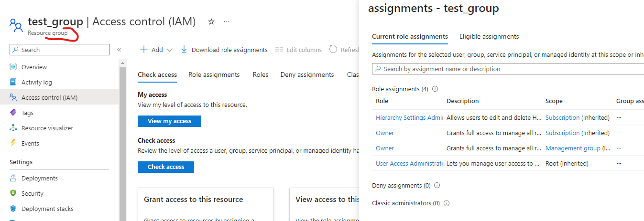Click the Security shield icon
The width and height of the screenshot is (644, 221).
(13, 193)
